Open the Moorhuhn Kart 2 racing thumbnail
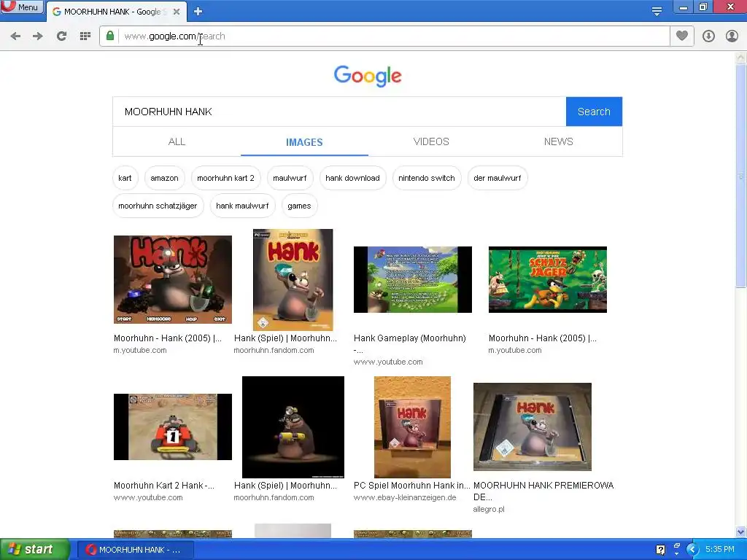The height and width of the screenshot is (560, 747). click(173, 427)
